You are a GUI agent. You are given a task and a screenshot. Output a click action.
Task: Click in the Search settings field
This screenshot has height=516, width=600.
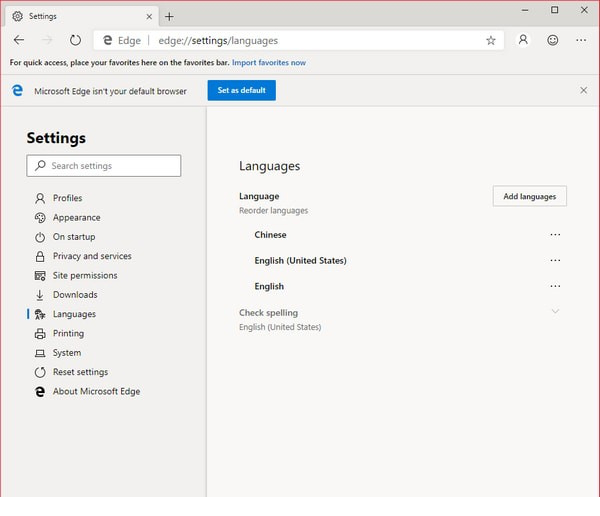click(104, 166)
